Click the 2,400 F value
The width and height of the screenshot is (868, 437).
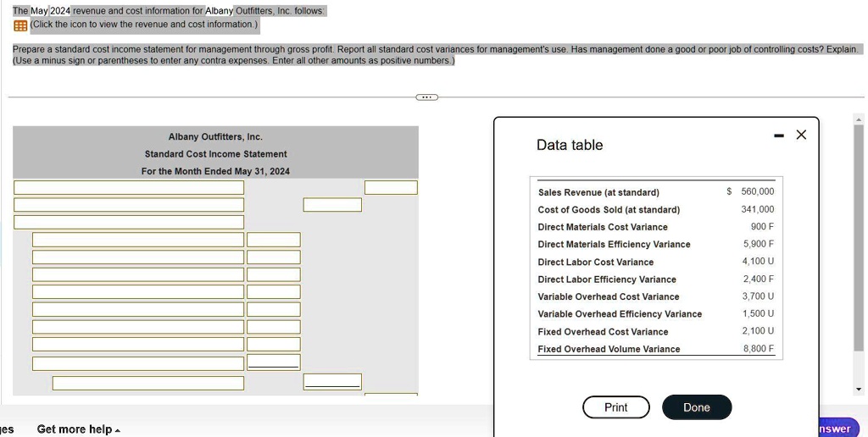(x=759, y=279)
